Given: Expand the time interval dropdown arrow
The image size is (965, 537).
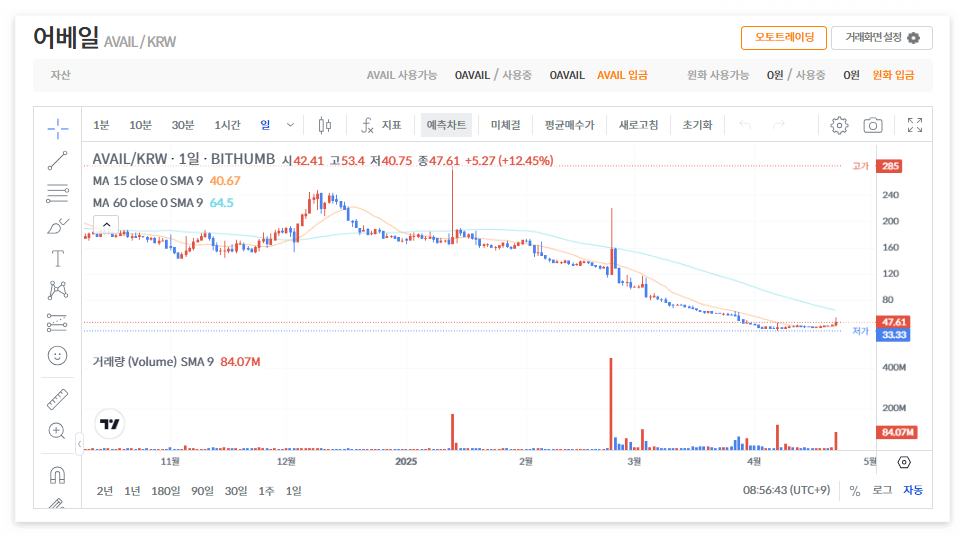Looking at the screenshot, I should [290, 125].
